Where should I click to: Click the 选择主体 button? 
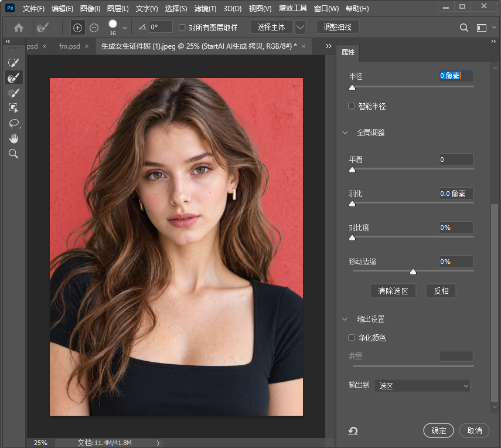pyautogui.click(x=271, y=28)
